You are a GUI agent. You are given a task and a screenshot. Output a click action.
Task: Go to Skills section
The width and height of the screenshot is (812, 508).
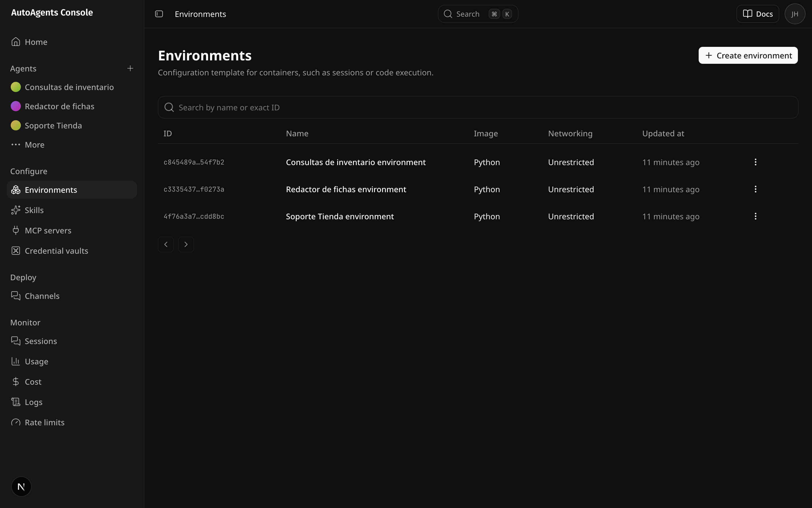71,210
